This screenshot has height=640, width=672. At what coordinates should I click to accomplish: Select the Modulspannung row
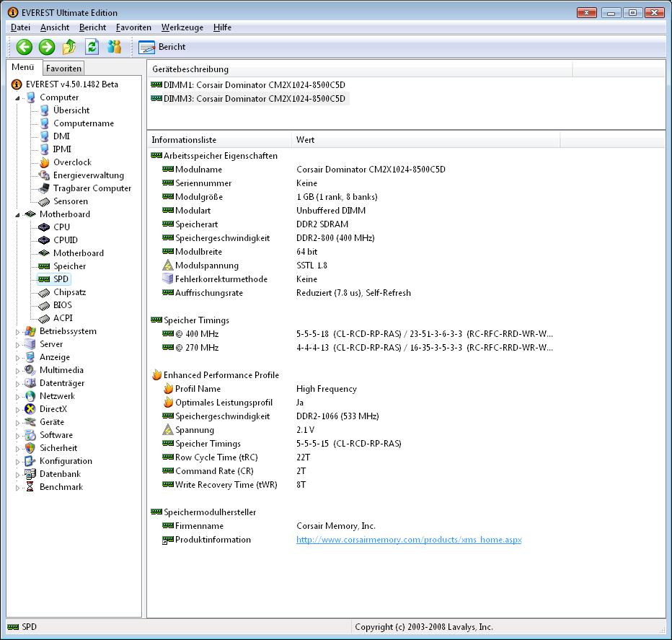tap(244, 266)
